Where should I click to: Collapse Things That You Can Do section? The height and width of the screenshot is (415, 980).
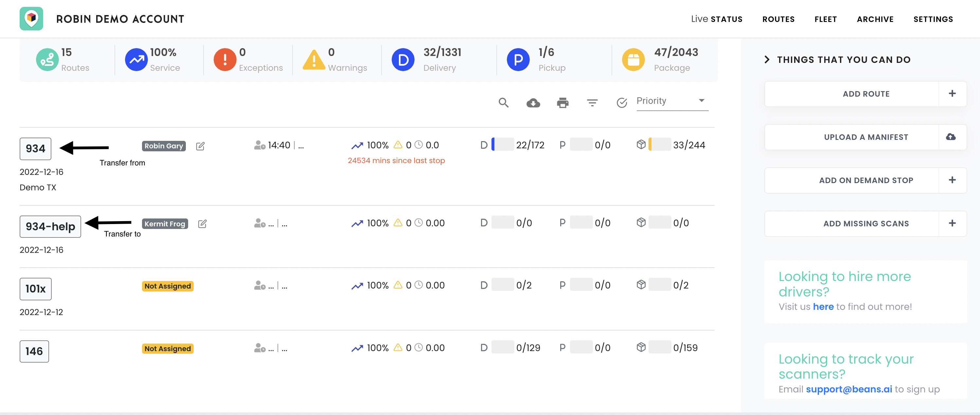(767, 60)
